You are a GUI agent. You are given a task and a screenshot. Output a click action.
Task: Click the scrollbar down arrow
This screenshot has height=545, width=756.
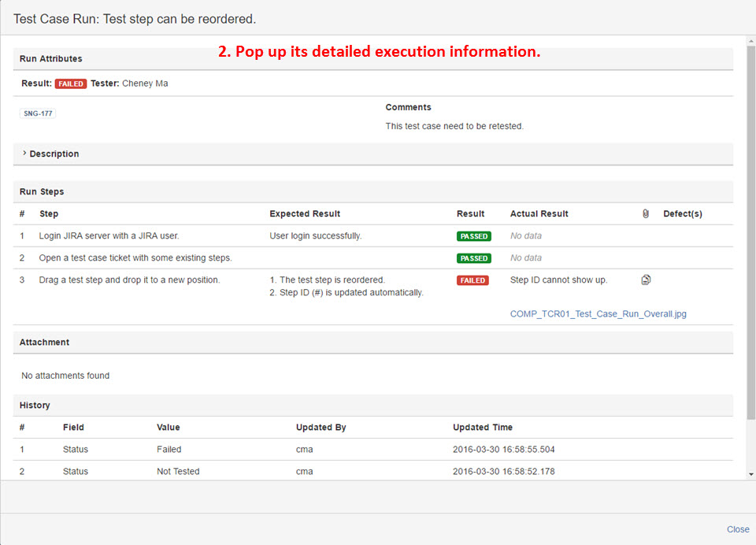point(750,474)
